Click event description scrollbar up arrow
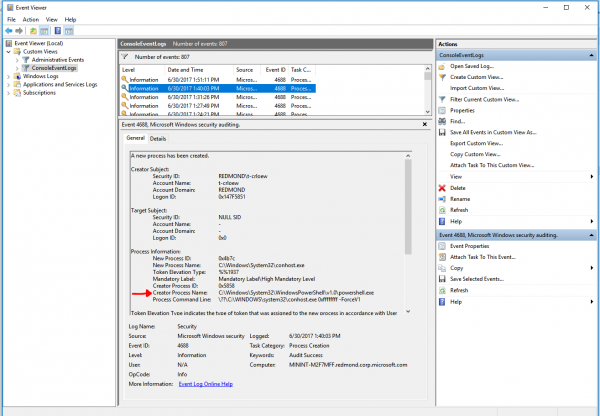 click(408, 156)
